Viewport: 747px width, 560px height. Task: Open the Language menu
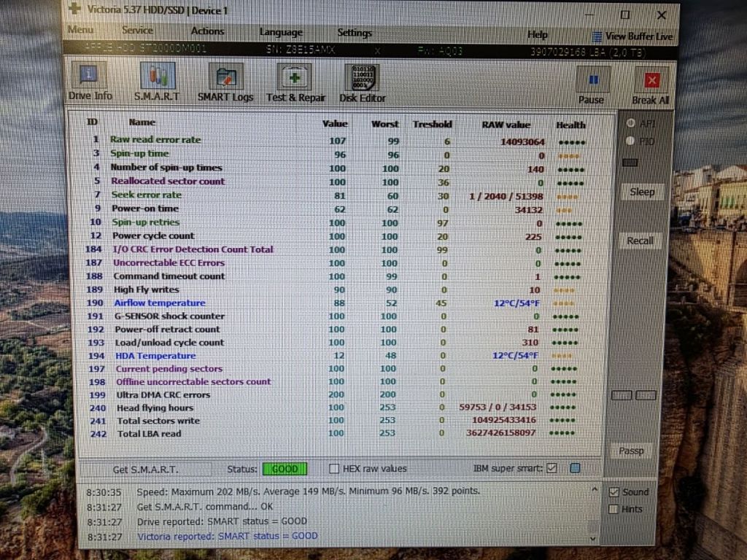pyautogui.click(x=281, y=32)
